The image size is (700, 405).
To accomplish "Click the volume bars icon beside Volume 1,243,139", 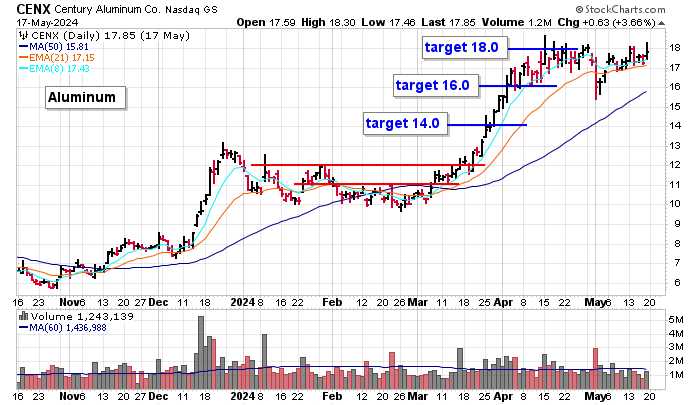I will pos(24,317).
